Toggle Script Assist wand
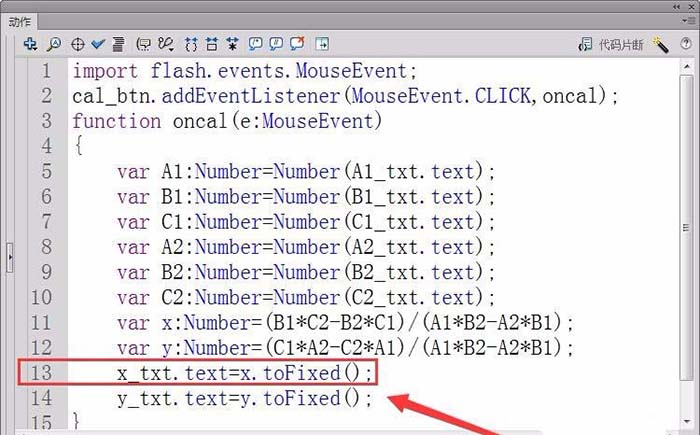Viewport: 700px width, 435px height. click(x=660, y=45)
